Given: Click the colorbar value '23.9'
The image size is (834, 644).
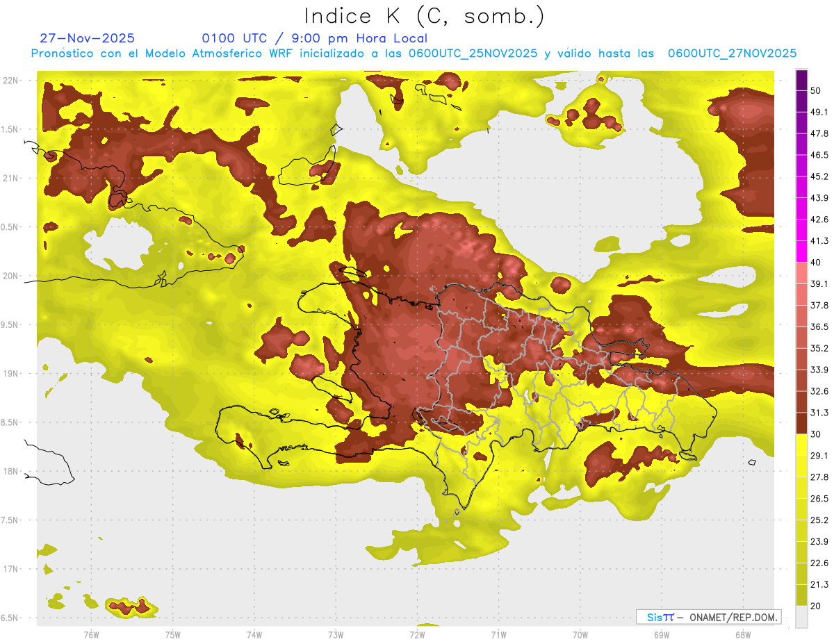Looking at the screenshot, I should tap(819, 542).
